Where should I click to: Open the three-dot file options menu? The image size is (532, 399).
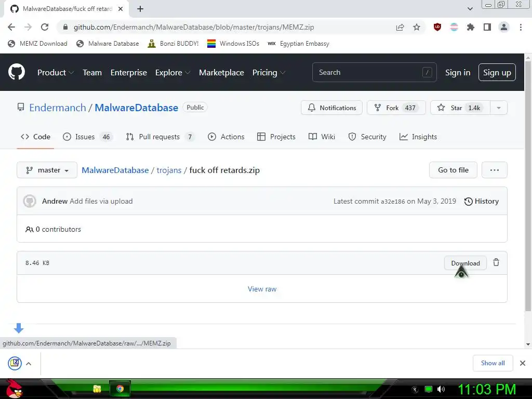[495, 170]
